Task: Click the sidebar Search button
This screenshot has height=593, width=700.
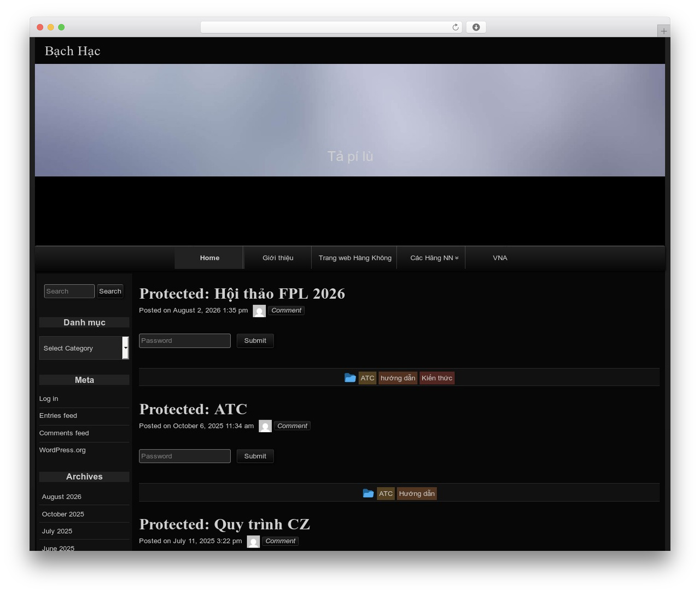Action: click(110, 292)
